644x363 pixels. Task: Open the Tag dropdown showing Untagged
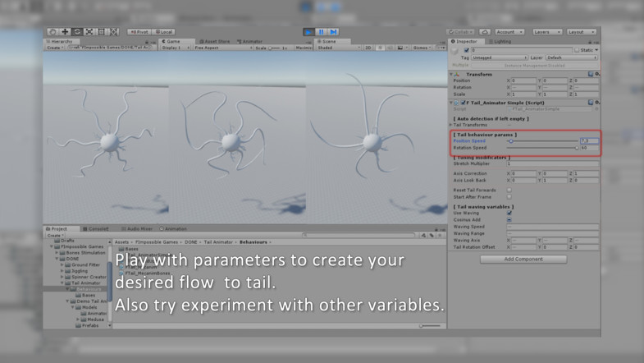click(x=500, y=57)
